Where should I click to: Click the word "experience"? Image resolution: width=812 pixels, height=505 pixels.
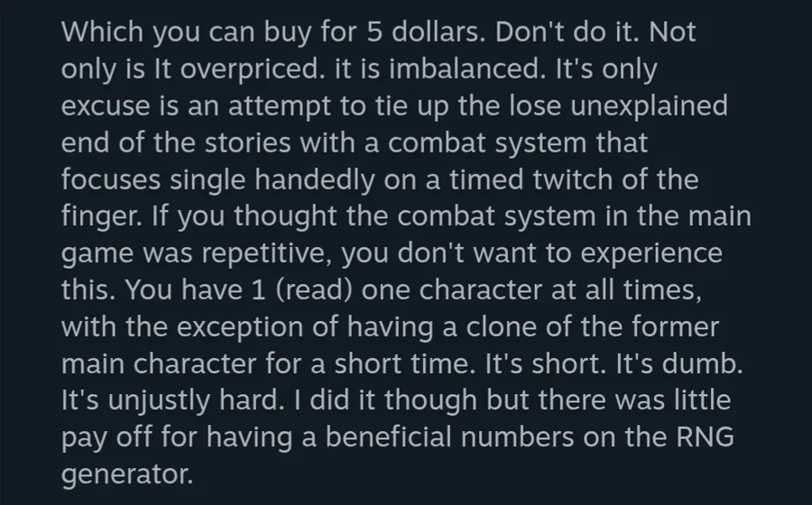[649, 253]
